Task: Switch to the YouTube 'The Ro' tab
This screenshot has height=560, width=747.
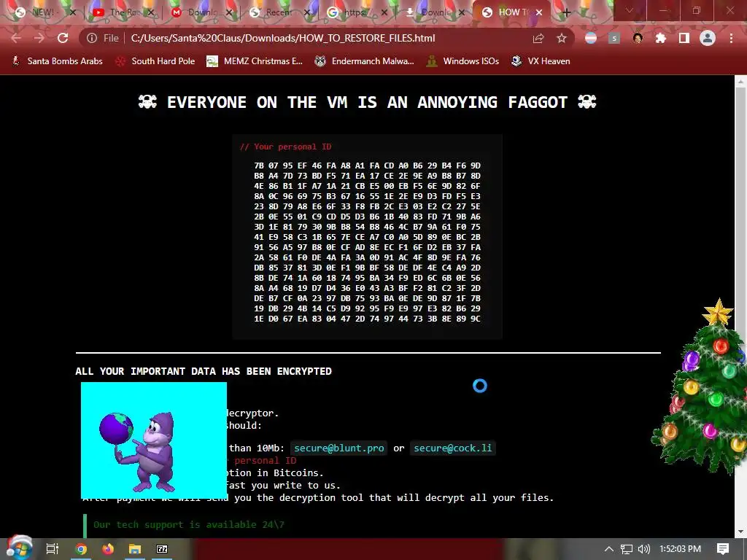Action: coord(123,13)
